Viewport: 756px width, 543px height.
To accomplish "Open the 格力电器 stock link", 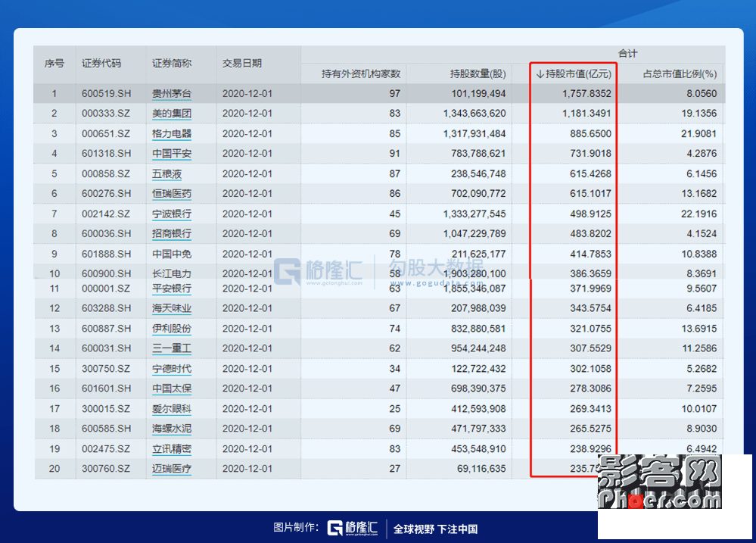I will [x=172, y=134].
